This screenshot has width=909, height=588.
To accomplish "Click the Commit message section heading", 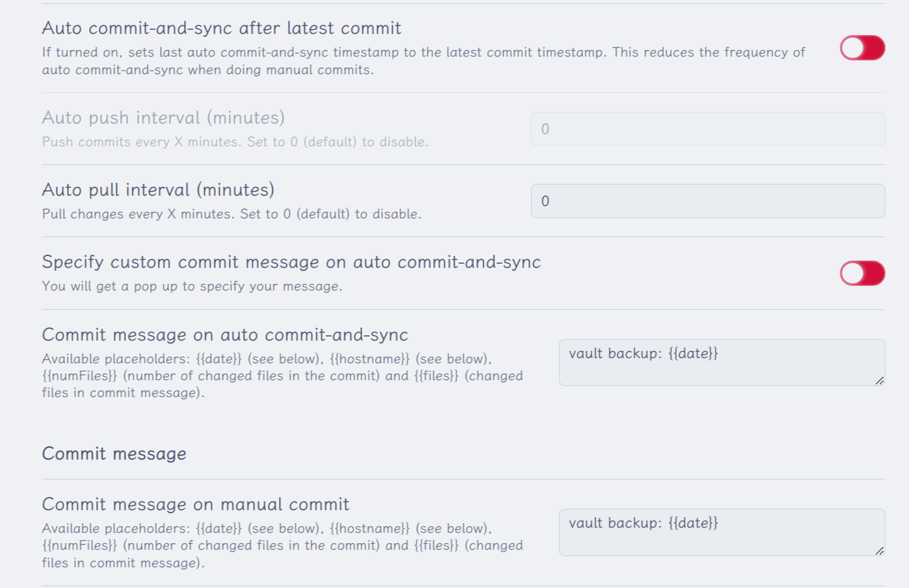I will point(114,454).
